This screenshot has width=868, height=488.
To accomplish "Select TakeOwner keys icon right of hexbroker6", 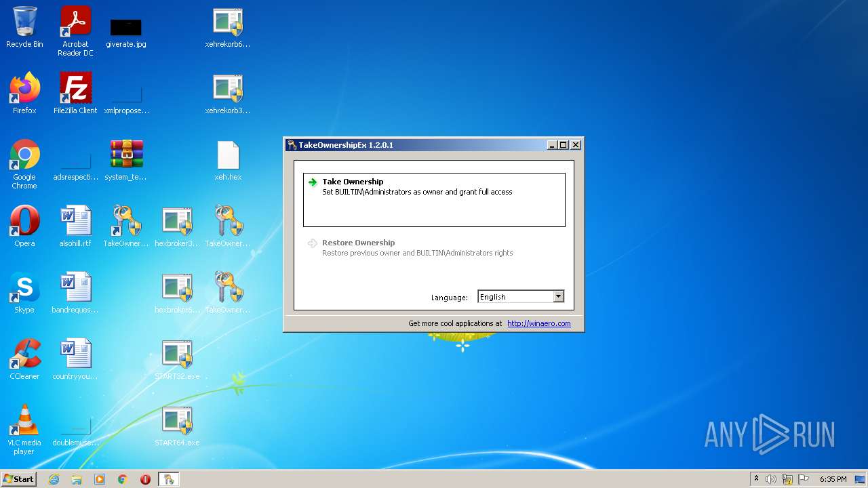I will click(x=228, y=293).
